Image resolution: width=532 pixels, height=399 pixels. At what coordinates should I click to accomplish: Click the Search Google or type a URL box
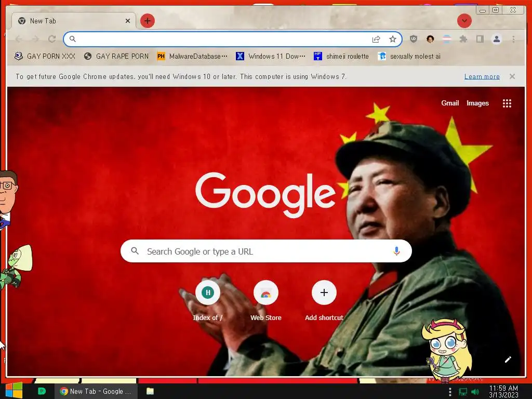pyautogui.click(x=266, y=251)
